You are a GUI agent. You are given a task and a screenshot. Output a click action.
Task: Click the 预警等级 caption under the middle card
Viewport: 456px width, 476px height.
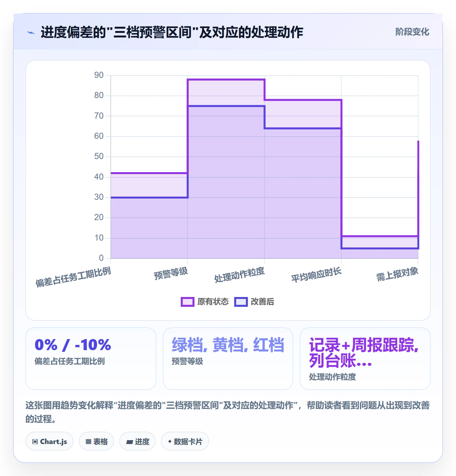187,361
